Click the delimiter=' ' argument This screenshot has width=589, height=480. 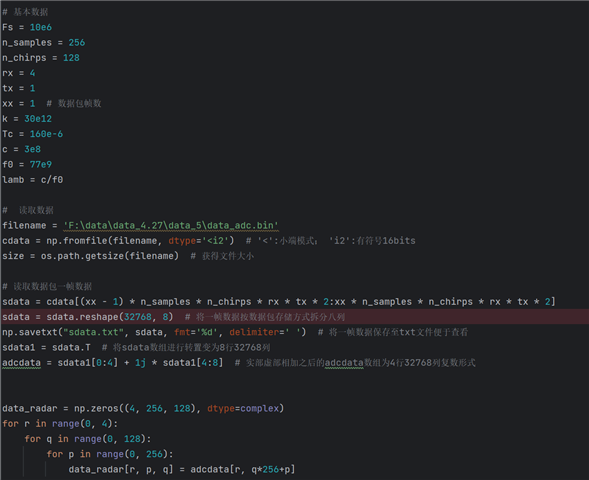coord(265,332)
